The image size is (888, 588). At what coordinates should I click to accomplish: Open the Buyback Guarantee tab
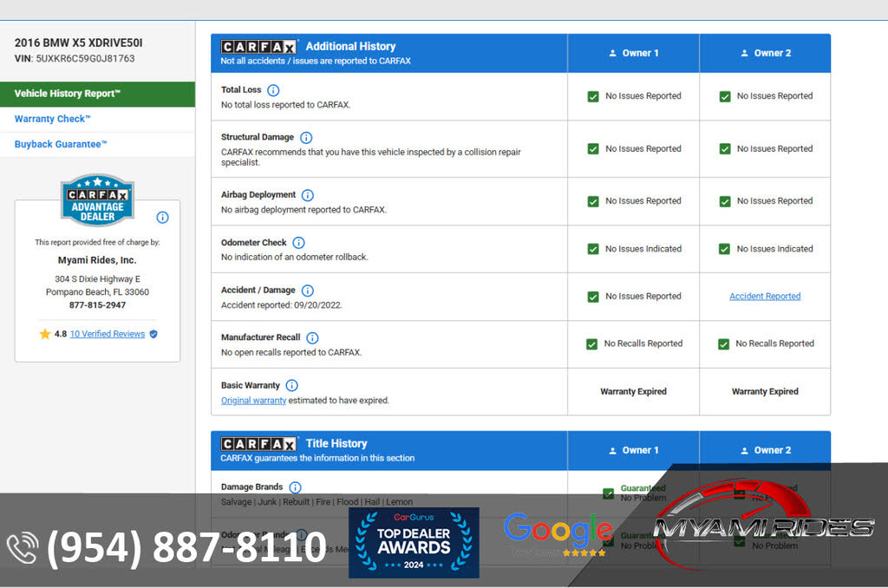(97, 145)
